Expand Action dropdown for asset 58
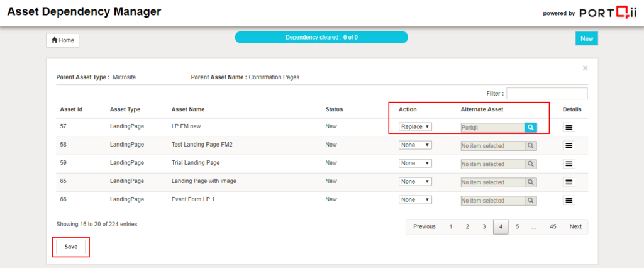Screen dimensions: 644x268 click(415, 145)
